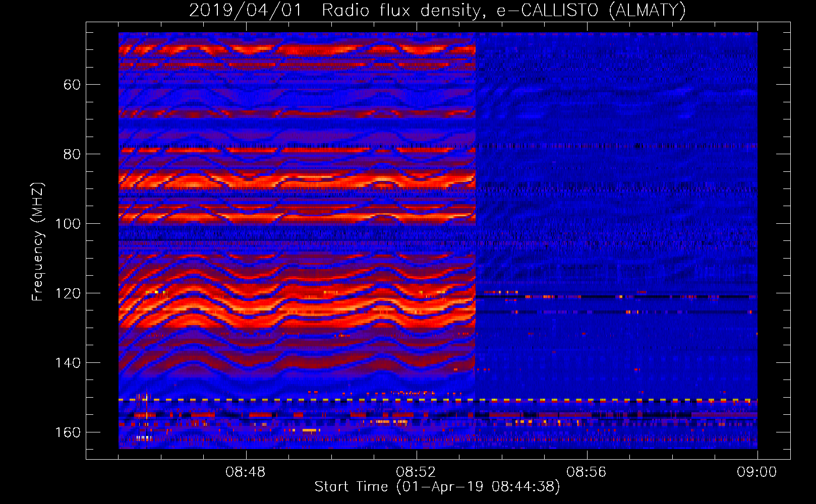Click the time tick label '08:48'
This screenshot has width=816, height=504.
[246, 472]
